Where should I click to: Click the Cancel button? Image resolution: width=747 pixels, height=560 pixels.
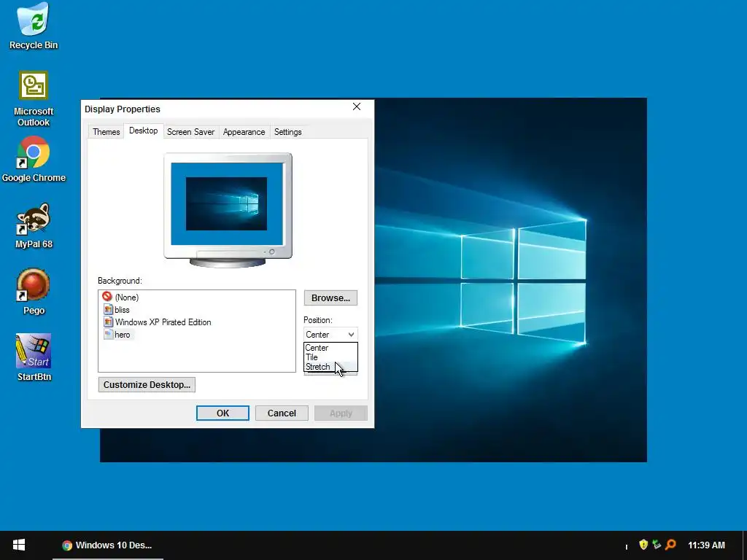click(282, 413)
